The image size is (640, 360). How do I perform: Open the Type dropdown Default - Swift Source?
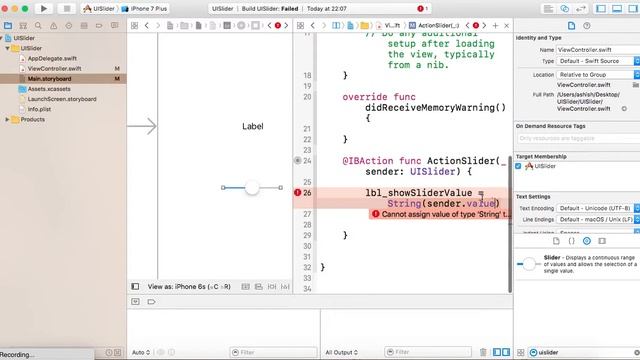(x=598, y=61)
